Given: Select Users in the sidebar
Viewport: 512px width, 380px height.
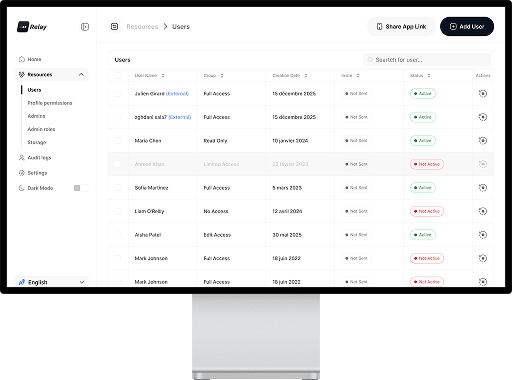Looking at the screenshot, I should [34, 90].
